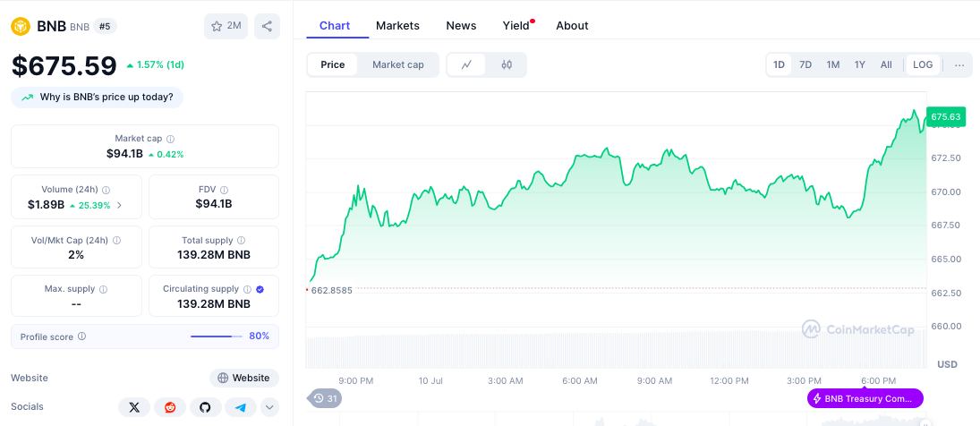Open the BNB Website link button
This screenshot has width=980, height=426.
click(243, 378)
